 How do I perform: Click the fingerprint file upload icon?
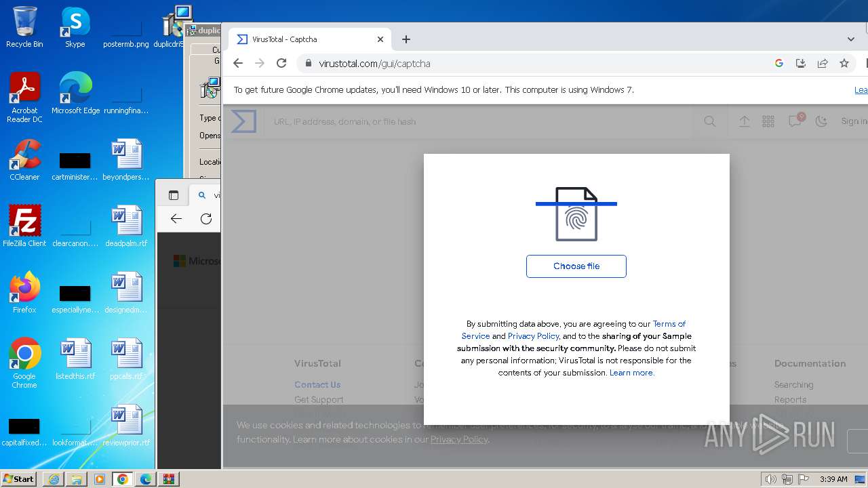576,213
